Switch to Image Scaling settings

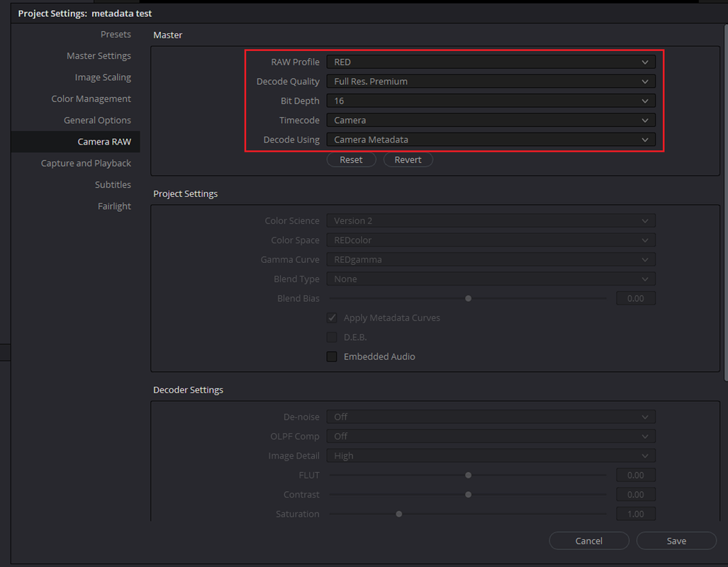(x=103, y=77)
